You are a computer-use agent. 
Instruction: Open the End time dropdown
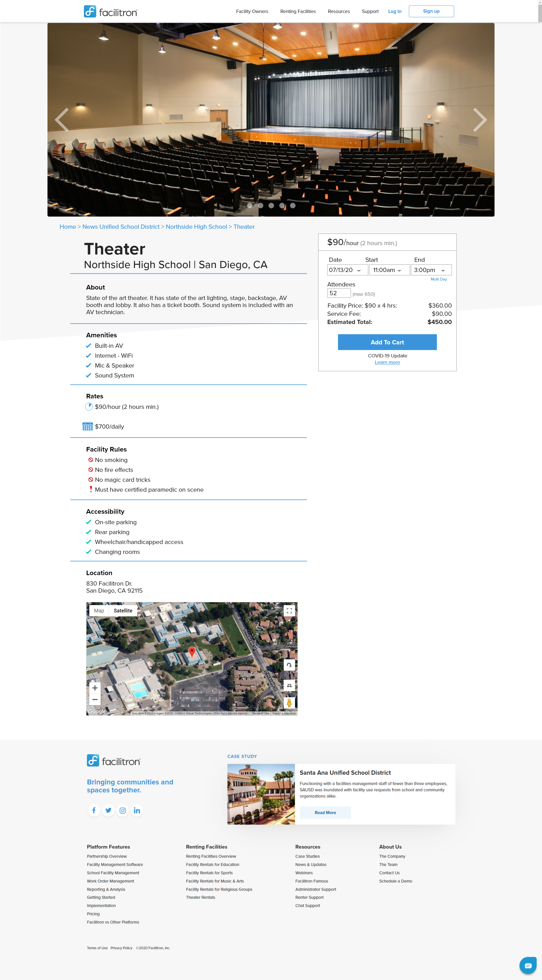point(431,270)
